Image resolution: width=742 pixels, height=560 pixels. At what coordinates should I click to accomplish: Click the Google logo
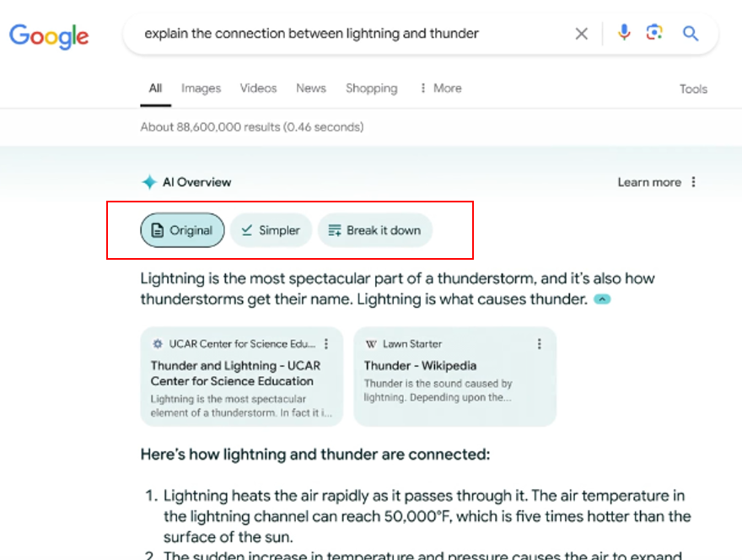(49, 35)
